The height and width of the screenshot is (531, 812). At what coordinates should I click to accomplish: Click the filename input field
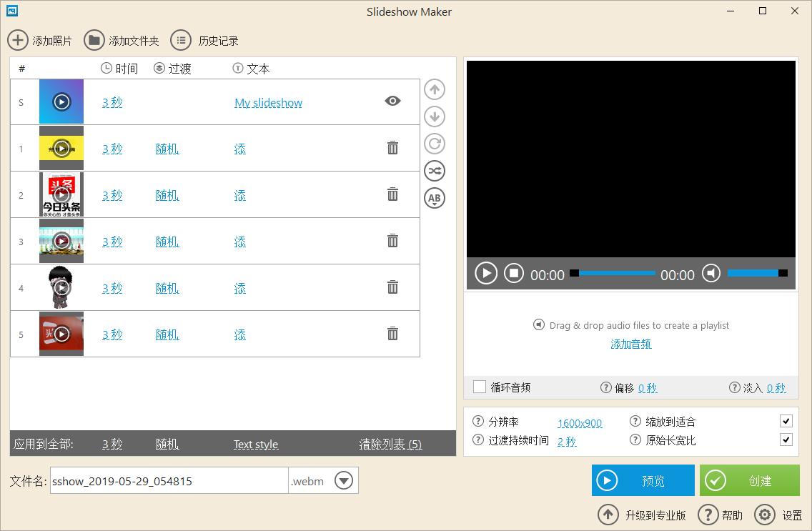(168, 480)
